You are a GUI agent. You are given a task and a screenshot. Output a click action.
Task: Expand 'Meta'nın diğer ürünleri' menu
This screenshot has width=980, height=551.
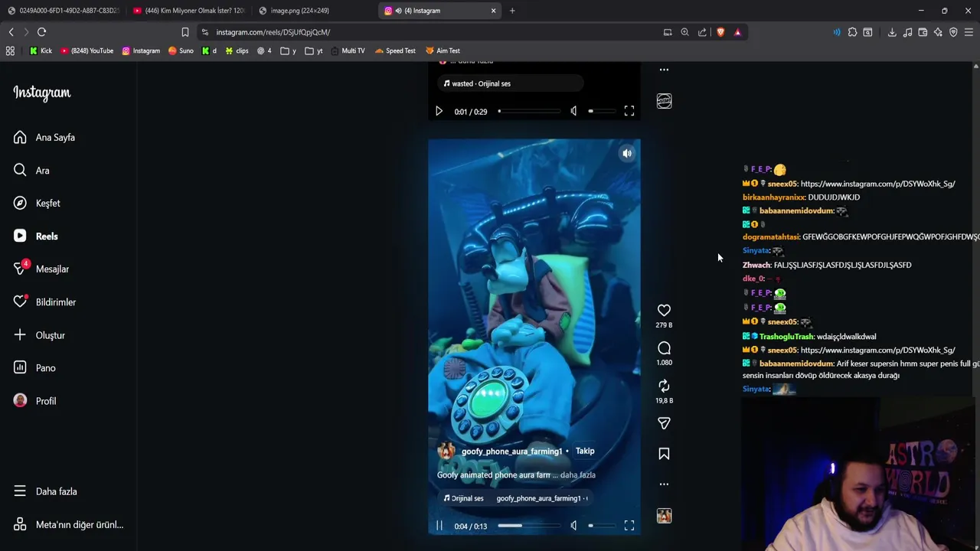(68, 525)
